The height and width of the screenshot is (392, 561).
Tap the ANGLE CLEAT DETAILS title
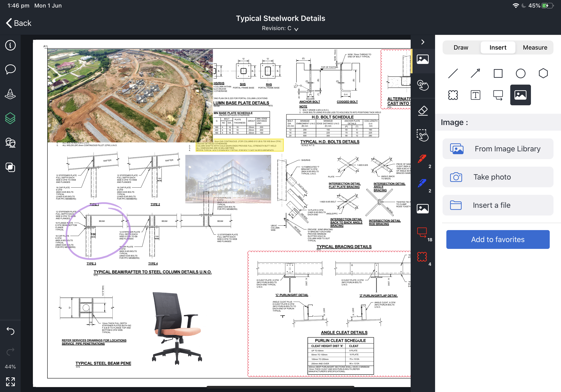click(344, 332)
